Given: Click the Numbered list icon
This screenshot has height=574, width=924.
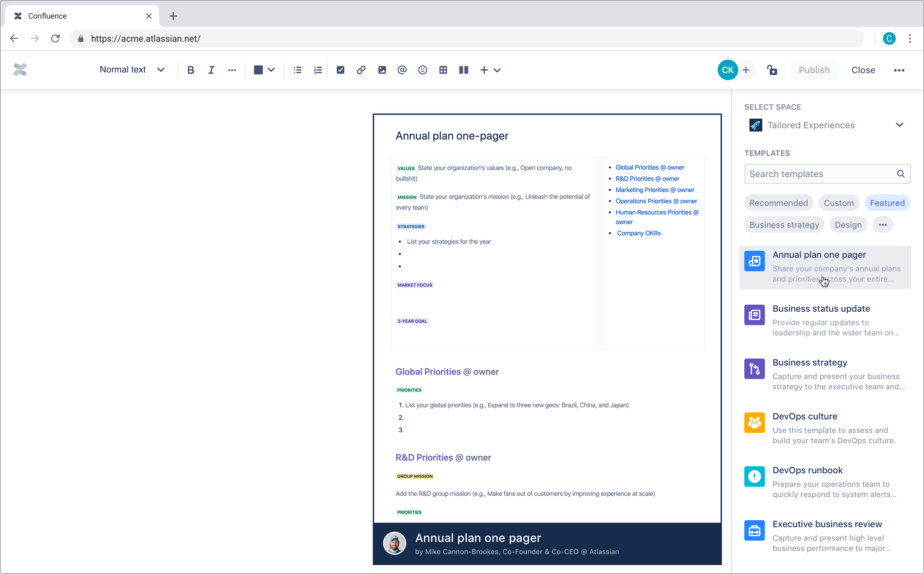Looking at the screenshot, I should (x=318, y=70).
